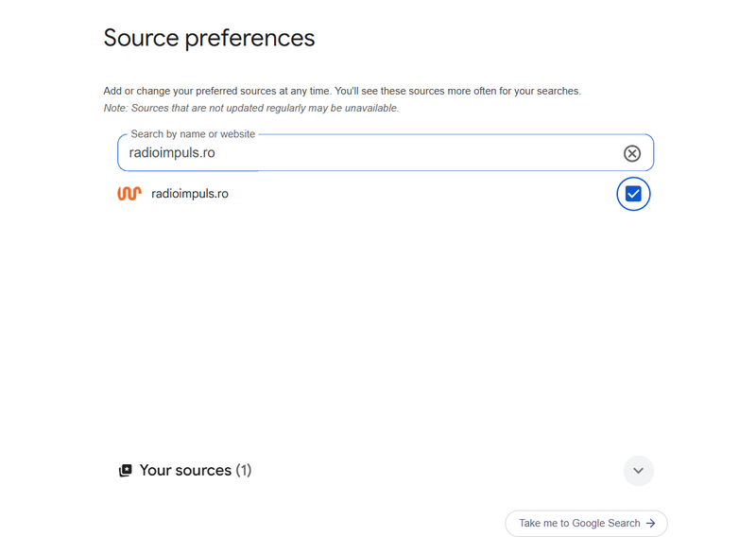
Task: Click the Add or change preferred sources description
Action: (342, 91)
